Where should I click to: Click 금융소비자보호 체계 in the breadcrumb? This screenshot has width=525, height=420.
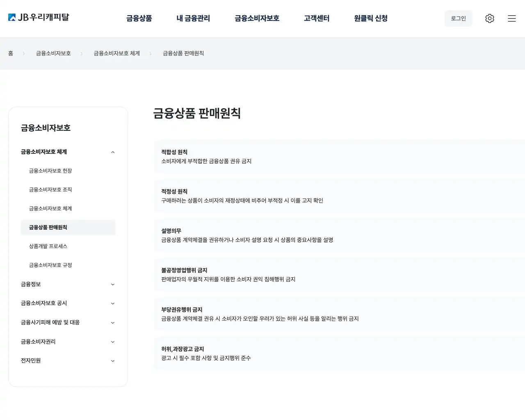point(117,53)
